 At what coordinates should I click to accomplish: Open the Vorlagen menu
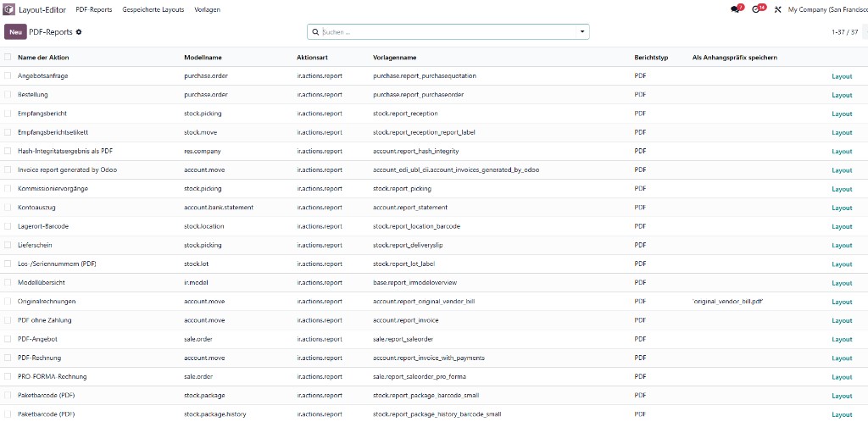(x=208, y=9)
